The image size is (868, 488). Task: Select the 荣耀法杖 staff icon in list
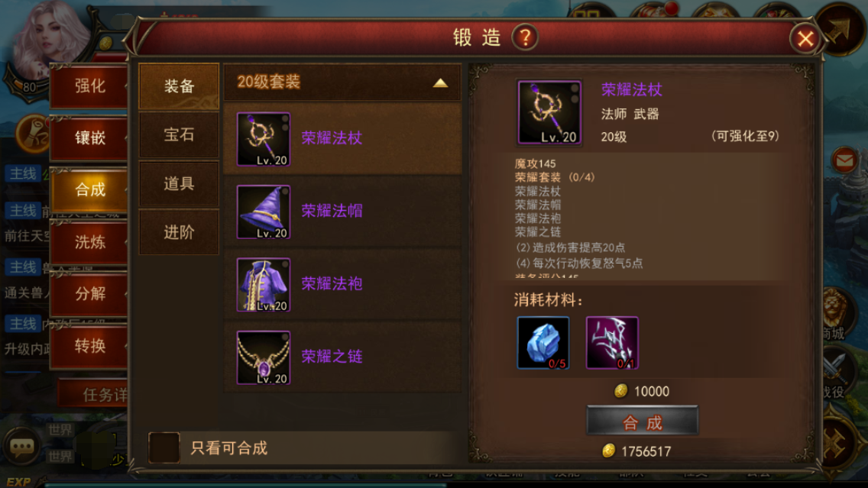(264, 140)
